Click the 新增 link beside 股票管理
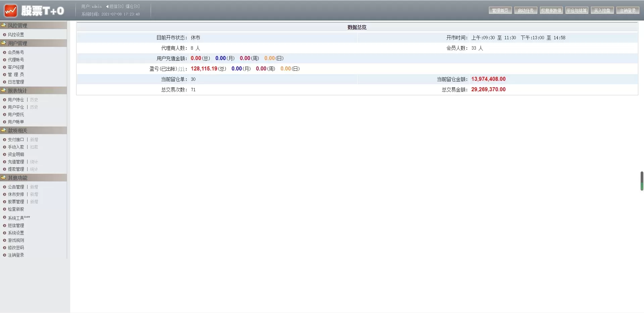The width and height of the screenshot is (644, 313). 34,202
